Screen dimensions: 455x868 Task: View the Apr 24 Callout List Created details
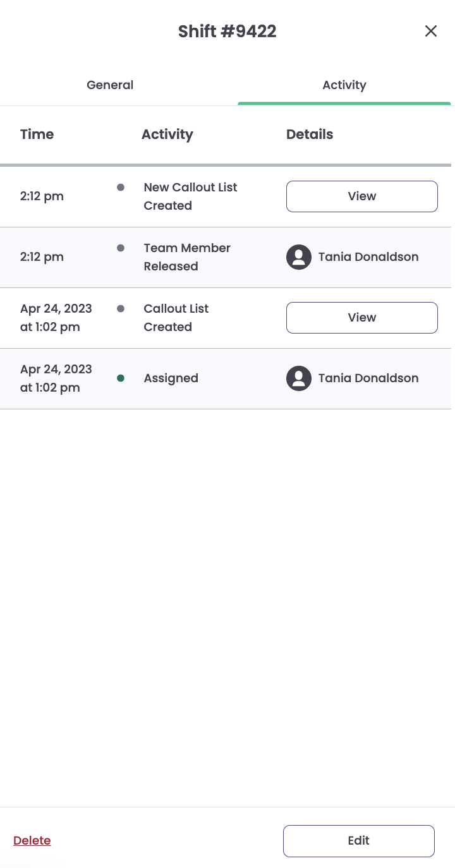click(362, 318)
